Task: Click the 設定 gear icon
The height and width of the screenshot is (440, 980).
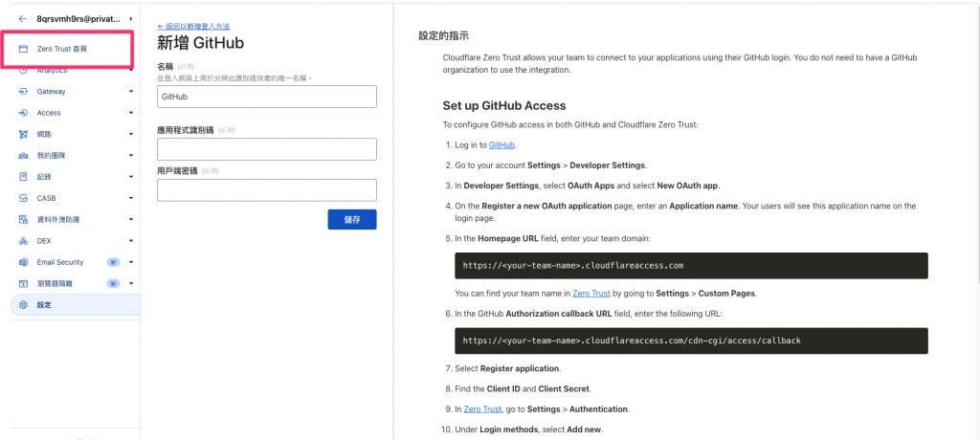Action: coord(23,305)
